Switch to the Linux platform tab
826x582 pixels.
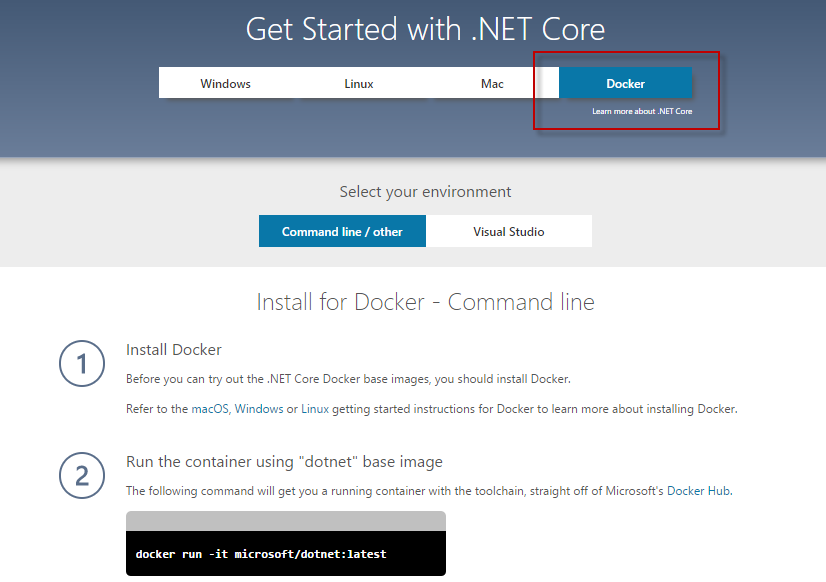(x=359, y=83)
